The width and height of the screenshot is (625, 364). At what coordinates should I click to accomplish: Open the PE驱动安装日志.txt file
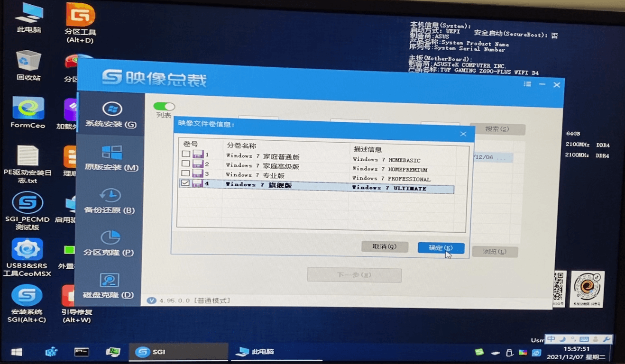pos(27,164)
